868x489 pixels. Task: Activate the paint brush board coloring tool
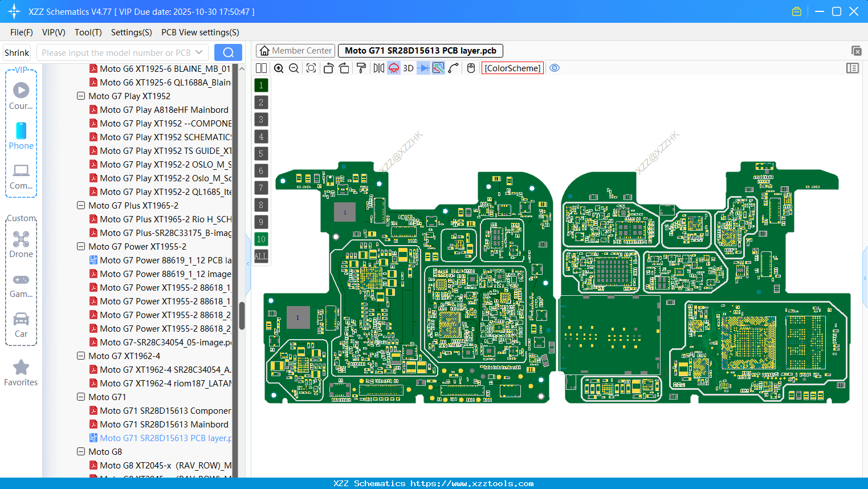click(361, 68)
